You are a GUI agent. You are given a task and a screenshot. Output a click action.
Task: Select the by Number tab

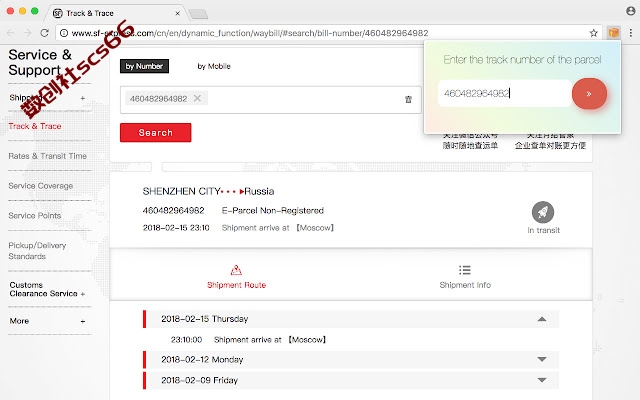coord(144,66)
